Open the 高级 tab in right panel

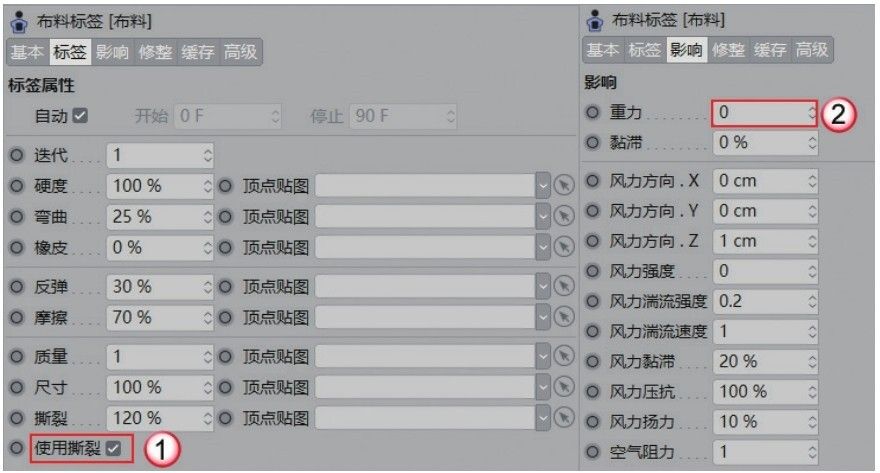[x=812, y=50]
